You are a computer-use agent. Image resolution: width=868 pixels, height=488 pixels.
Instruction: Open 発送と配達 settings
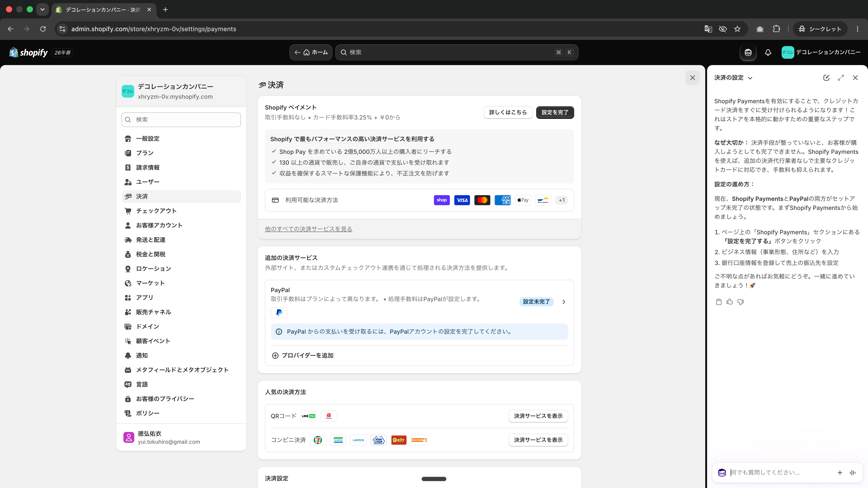tap(181, 240)
